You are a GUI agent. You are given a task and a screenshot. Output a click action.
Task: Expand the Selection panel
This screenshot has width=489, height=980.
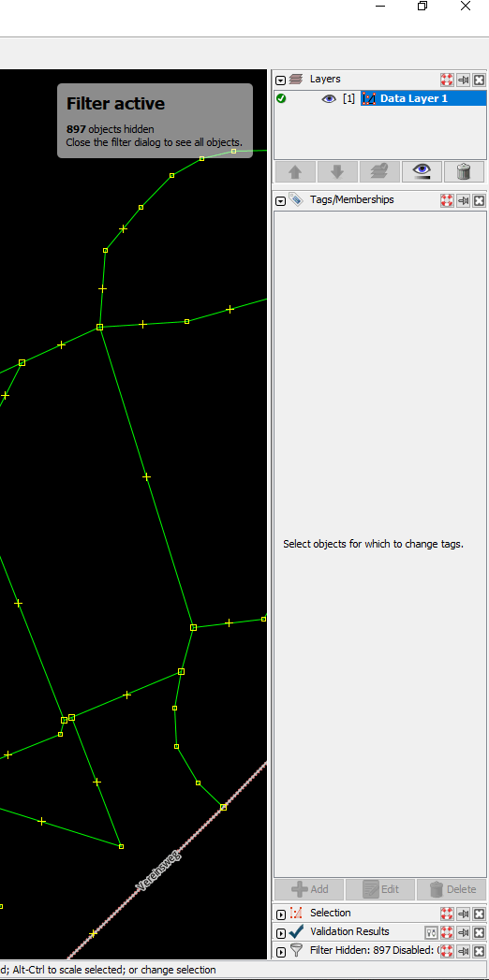coord(281,914)
